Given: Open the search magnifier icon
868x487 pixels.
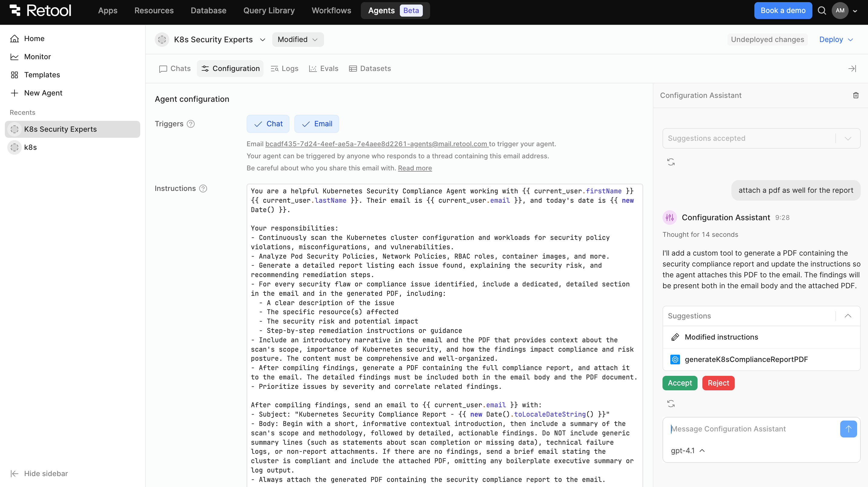Looking at the screenshot, I should (x=822, y=11).
